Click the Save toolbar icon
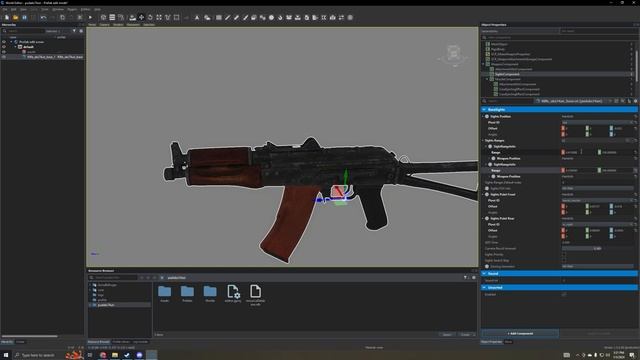Viewport: 640px width, 360px height. pyautogui.click(x=24, y=18)
